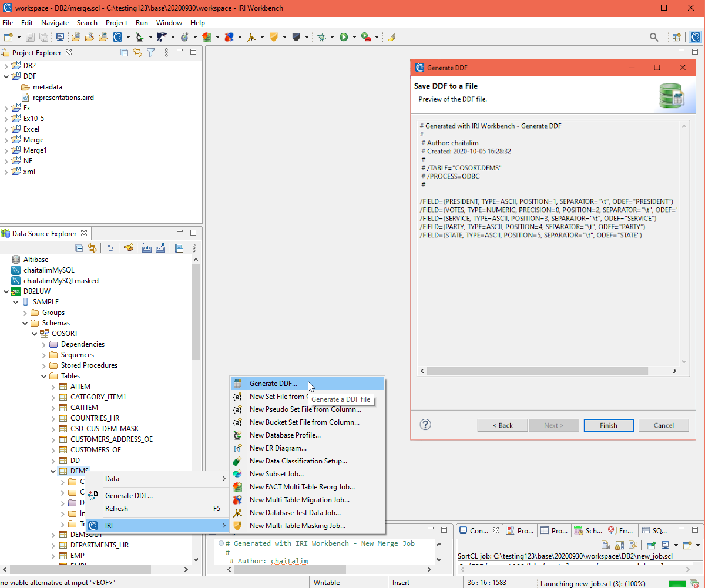Image resolution: width=705 pixels, height=588 pixels.
Task: Click the Save icon in main toolbar
Action: pos(30,37)
